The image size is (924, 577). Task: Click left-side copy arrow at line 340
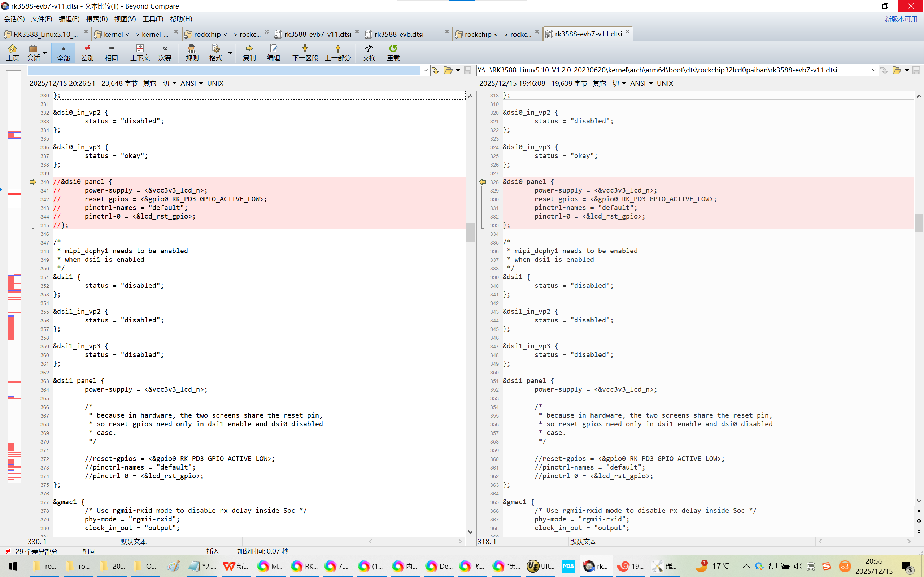[x=33, y=182]
